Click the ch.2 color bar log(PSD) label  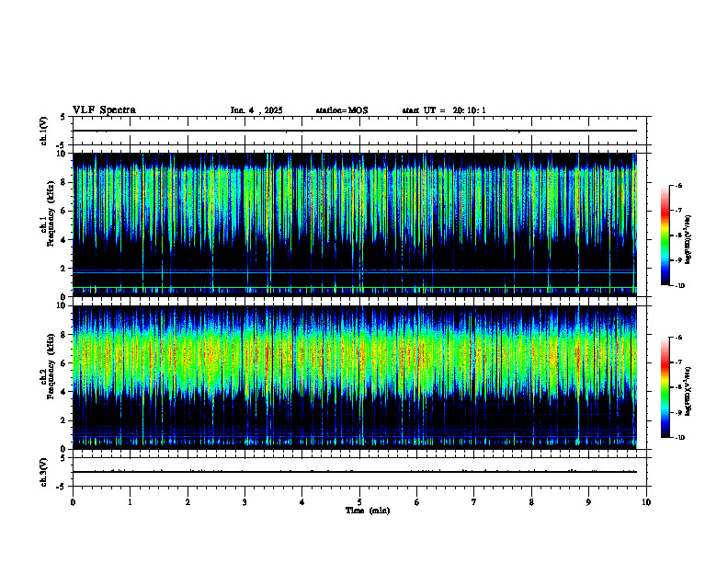tap(688, 391)
